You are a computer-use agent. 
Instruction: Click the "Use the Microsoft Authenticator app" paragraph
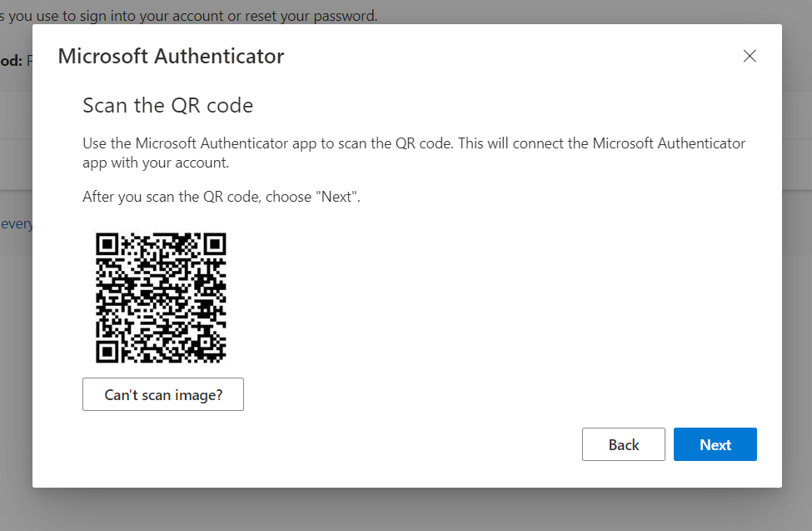414,153
